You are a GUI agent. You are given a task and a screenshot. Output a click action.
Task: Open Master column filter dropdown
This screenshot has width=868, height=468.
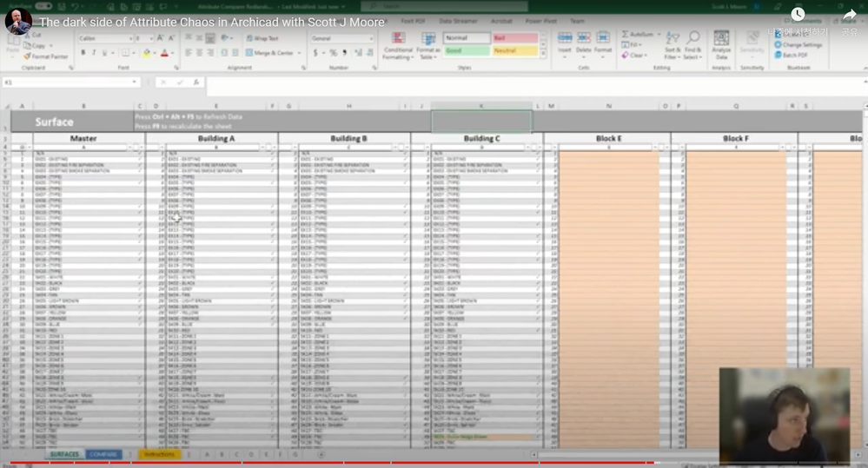tap(130, 147)
